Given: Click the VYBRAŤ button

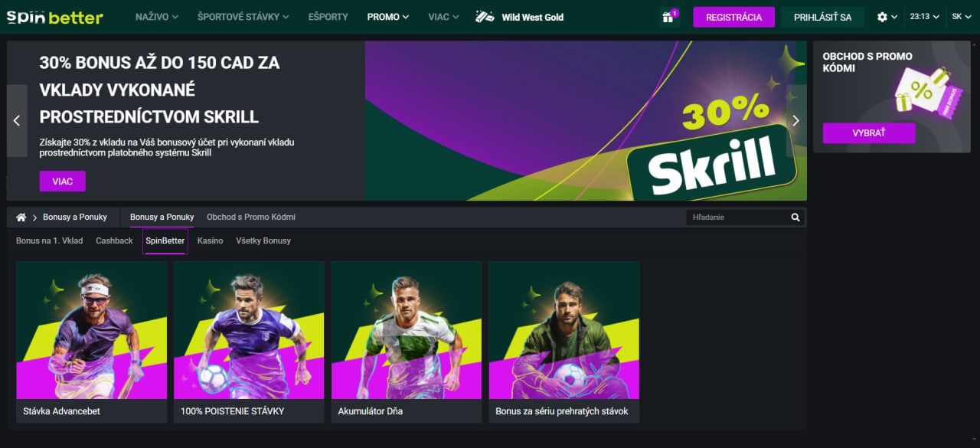Looking at the screenshot, I should click(869, 133).
